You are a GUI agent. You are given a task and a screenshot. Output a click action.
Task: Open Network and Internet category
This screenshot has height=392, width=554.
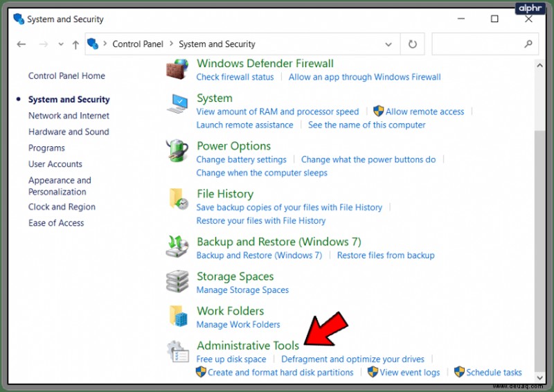click(69, 116)
